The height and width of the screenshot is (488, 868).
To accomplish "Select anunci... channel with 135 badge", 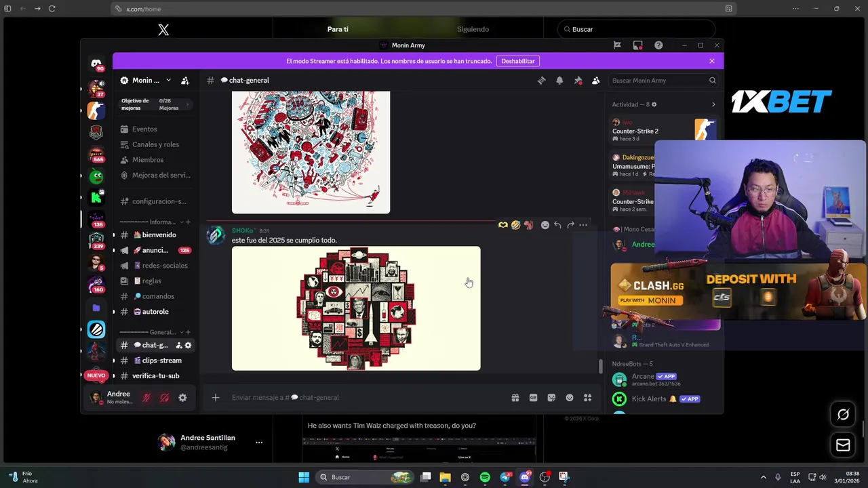I will (155, 250).
